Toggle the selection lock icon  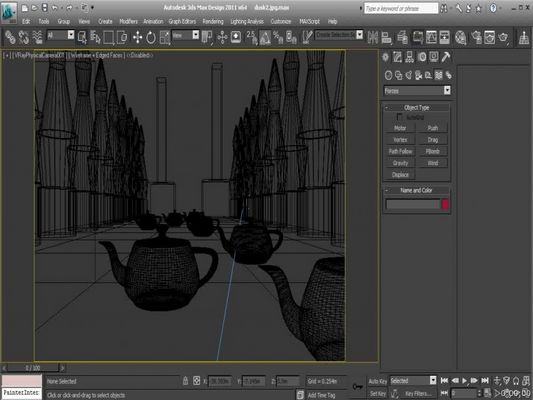[186, 381]
